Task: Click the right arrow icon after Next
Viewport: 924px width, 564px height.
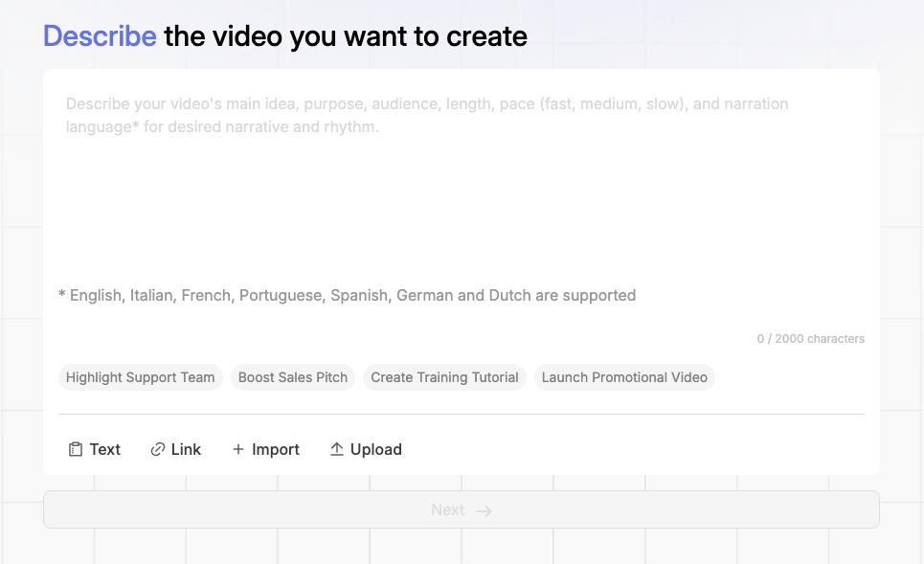Action: pyautogui.click(x=485, y=510)
